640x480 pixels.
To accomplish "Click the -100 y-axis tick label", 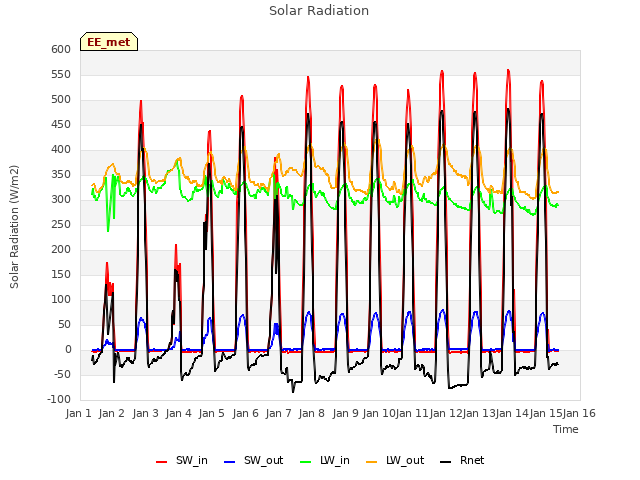I will [x=59, y=400].
